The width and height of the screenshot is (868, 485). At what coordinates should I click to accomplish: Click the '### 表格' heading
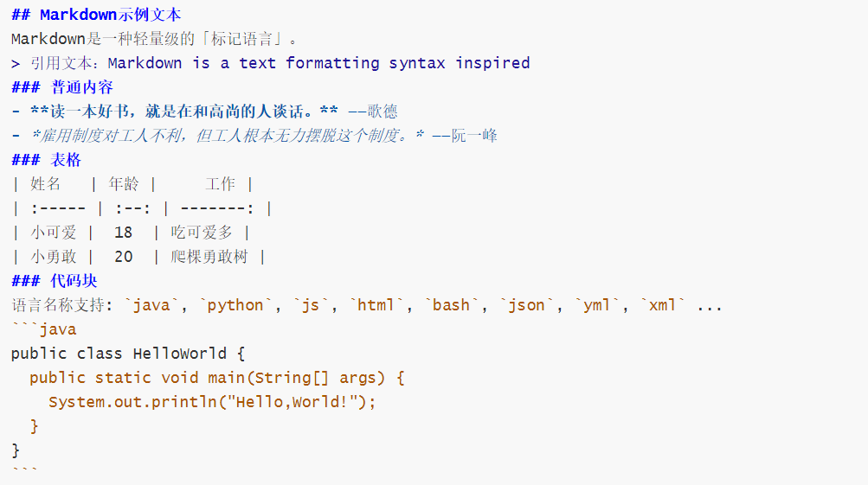(47, 160)
